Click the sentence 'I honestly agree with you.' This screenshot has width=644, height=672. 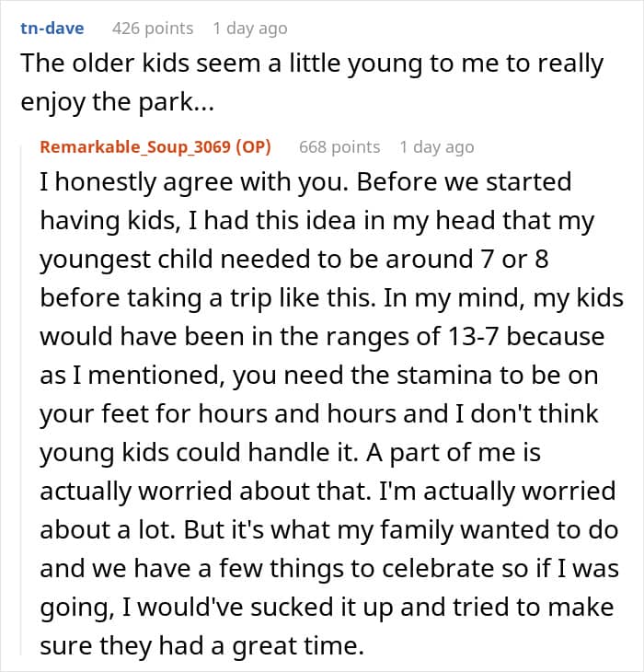197,182
